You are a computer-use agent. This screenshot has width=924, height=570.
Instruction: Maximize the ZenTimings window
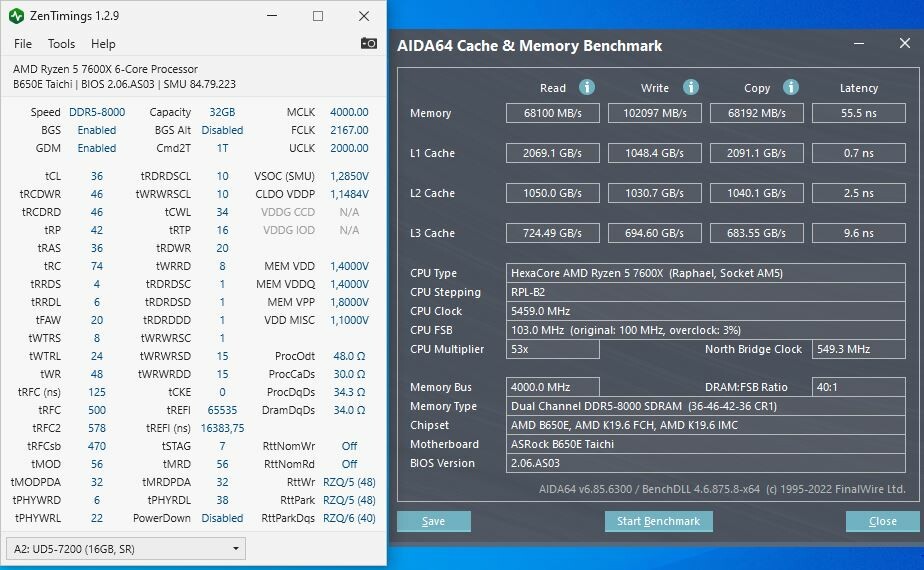pos(318,16)
